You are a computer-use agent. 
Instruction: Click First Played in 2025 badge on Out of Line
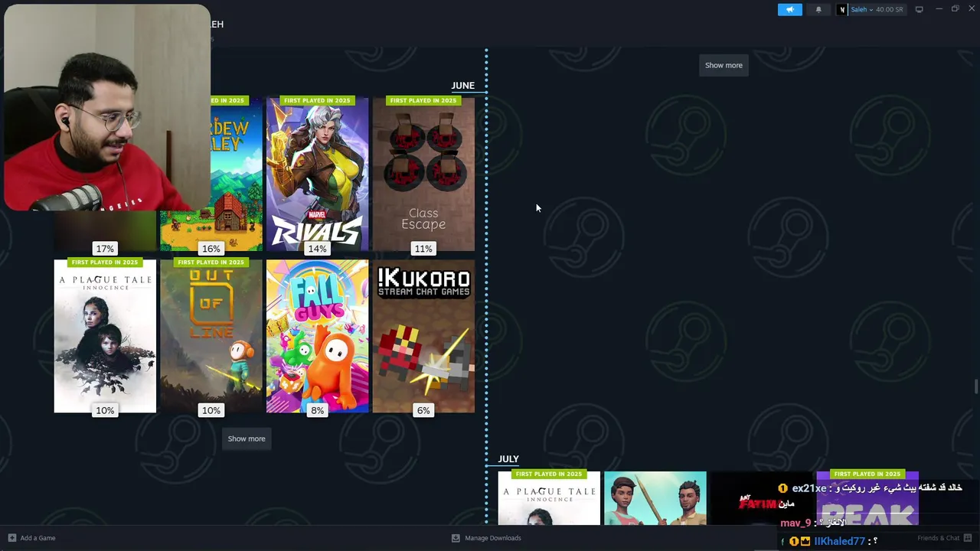[x=211, y=262]
